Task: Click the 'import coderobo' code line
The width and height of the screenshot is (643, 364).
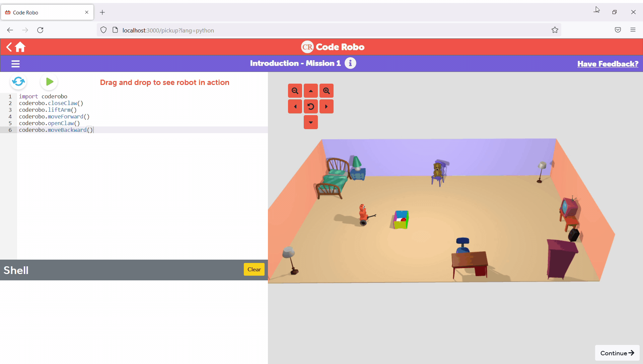Action: click(x=43, y=96)
